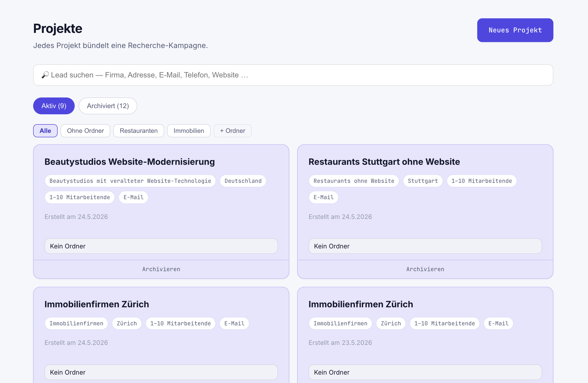Click the magnifier icon in the search bar
The image size is (588, 383).
coord(45,75)
